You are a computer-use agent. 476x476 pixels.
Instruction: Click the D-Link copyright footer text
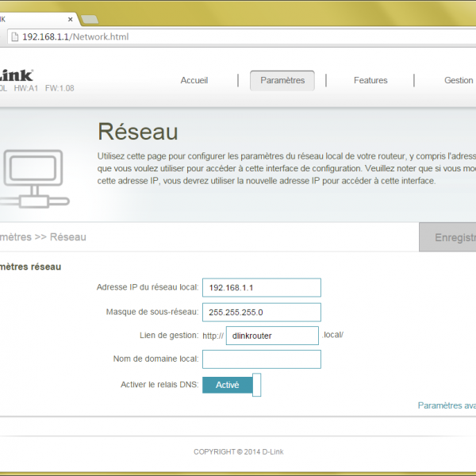tap(238, 452)
